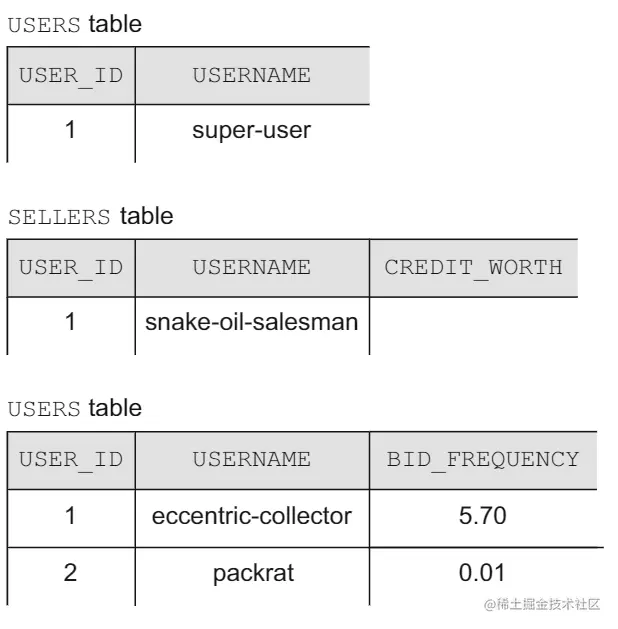Click the USERNAME header in SELLERS table
618x629 pixels.
(x=252, y=268)
